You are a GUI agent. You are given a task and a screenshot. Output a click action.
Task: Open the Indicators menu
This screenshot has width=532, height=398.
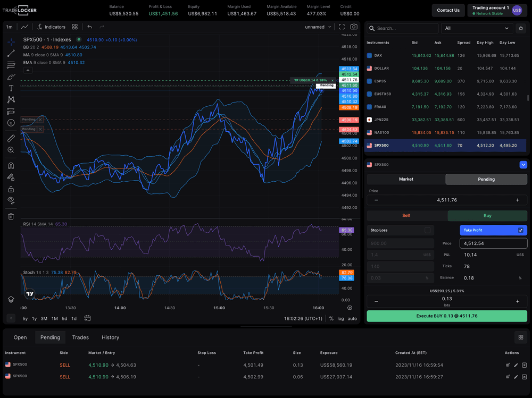click(x=51, y=27)
